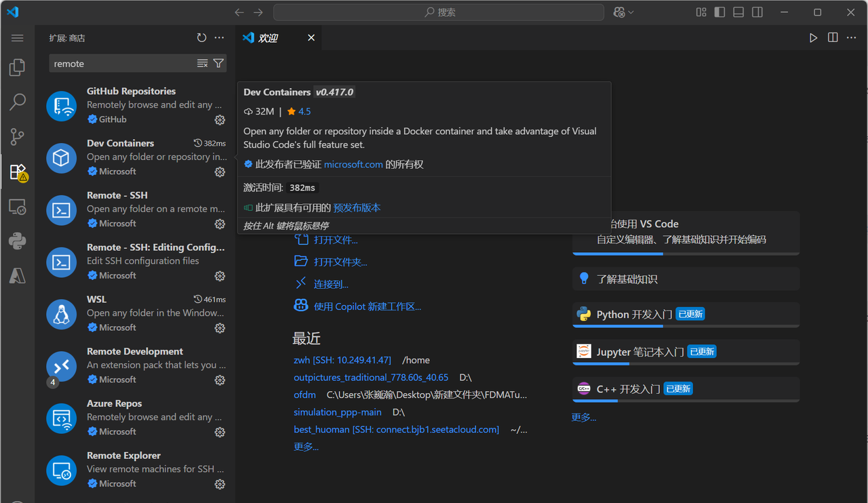Open the Python activity bar icon

18,241
